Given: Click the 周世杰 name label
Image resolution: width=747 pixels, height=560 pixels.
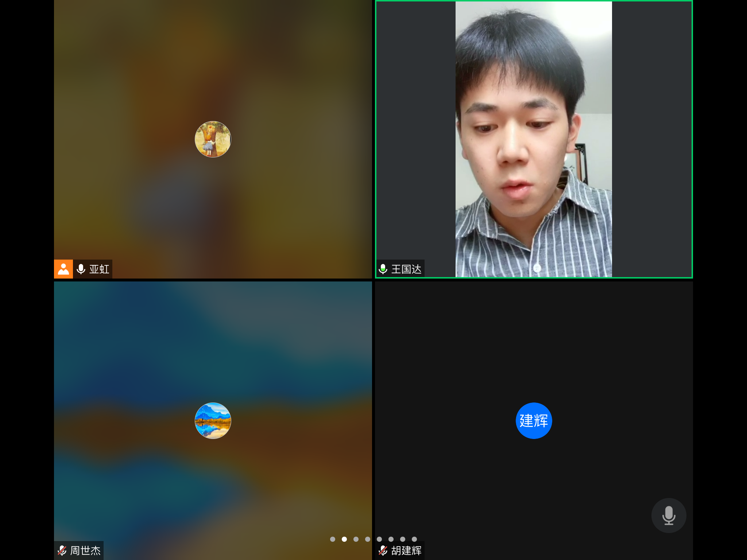Looking at the screenshot, I should pyautogui.click(x=85, y=550).
